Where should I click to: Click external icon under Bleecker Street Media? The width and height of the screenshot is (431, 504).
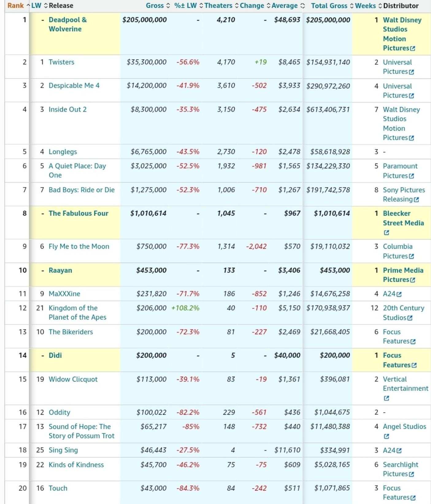387,233
